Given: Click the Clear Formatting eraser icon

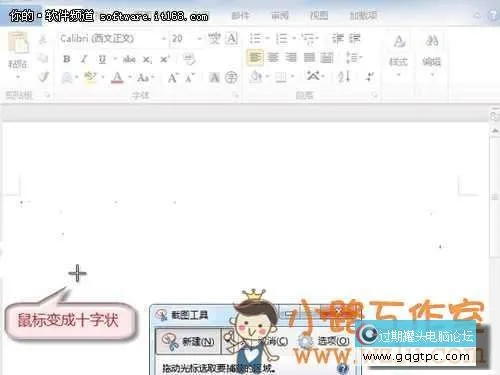Looking at the screenshot, I should 189,59.
